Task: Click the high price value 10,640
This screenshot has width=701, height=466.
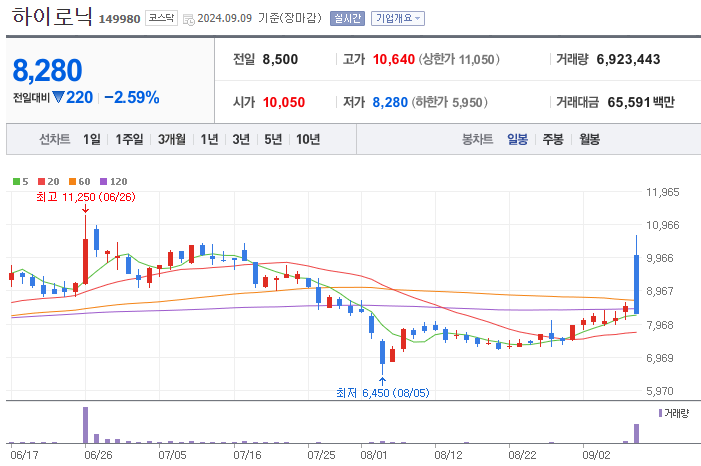Action: [394, 59]
